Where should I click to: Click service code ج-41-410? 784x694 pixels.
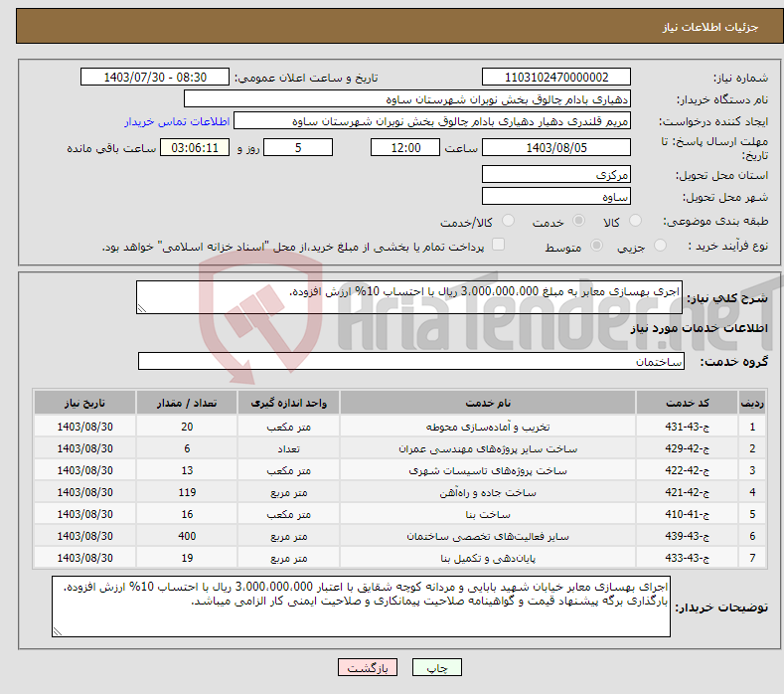point(687,514)
